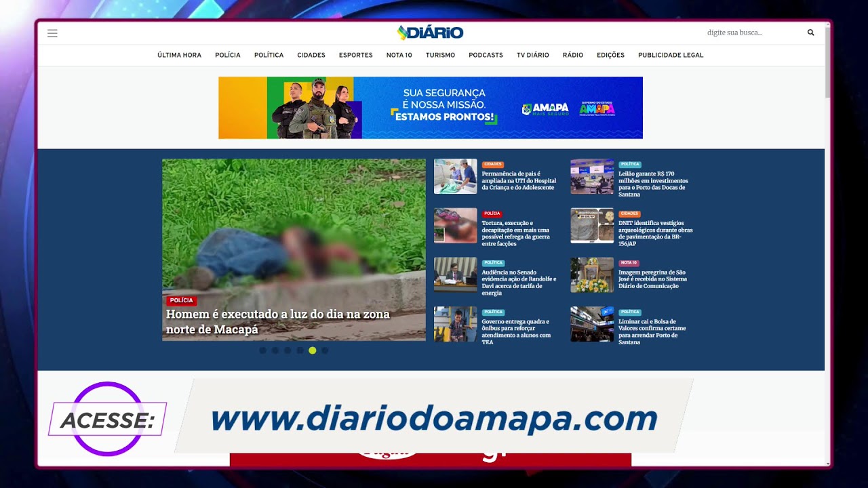The image size is (868, 488).
Task: Click POLÍTICA tag above the Audiência article
Action: [493, 263]
